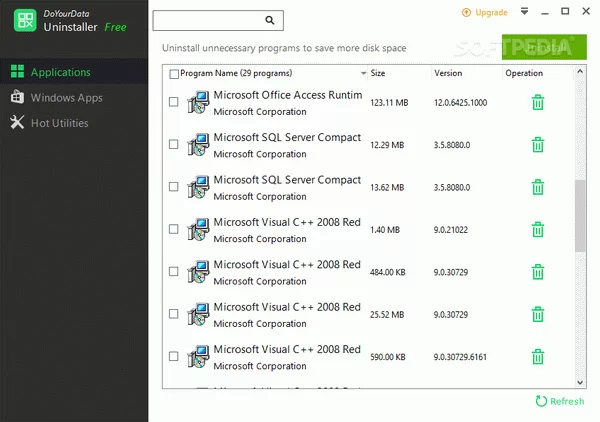Select size text 123.11 MB
The height and width of the screenshot is (422, 600).
pyautogui.click(x=389, y=103)
